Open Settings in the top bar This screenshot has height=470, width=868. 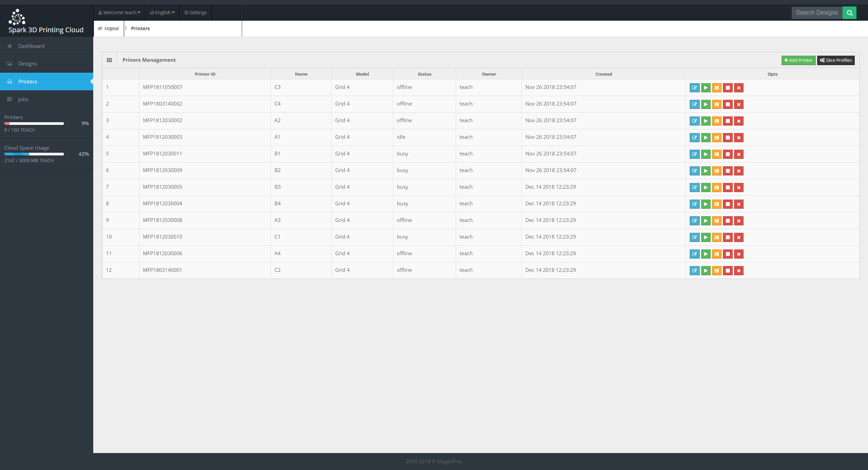196,13
